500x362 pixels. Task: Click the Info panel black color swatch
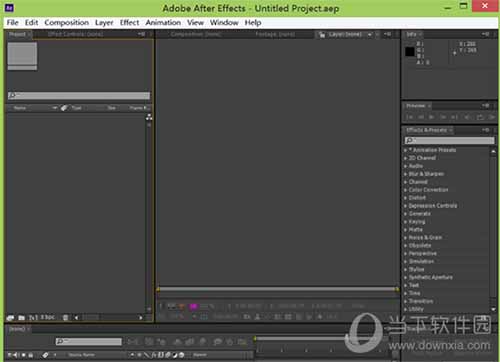click(410, 52)
